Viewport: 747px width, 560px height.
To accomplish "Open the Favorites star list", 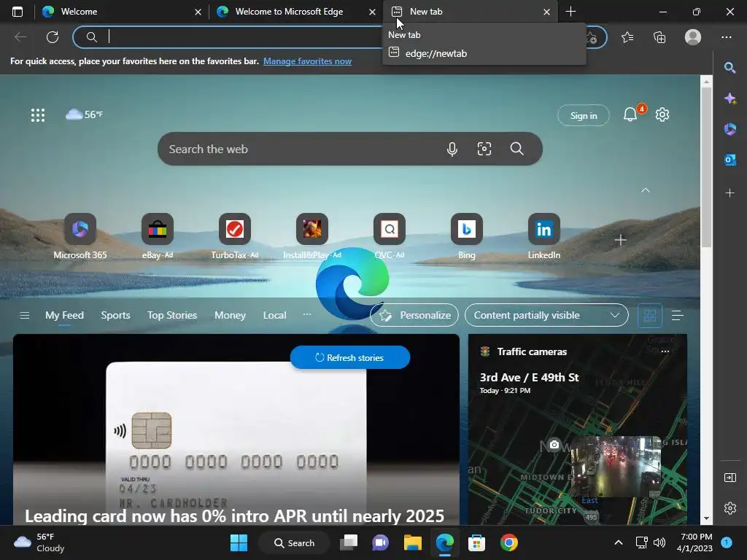I will 627,37.
